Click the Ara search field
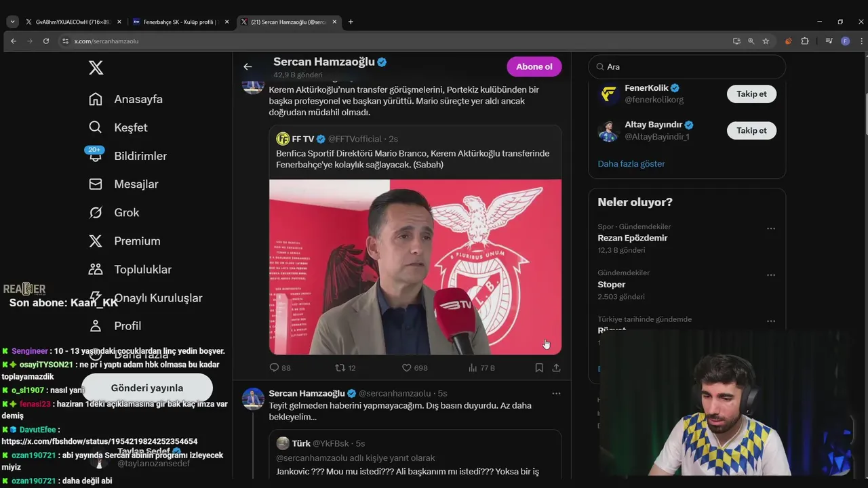The image size is (868, 488). 687,66
